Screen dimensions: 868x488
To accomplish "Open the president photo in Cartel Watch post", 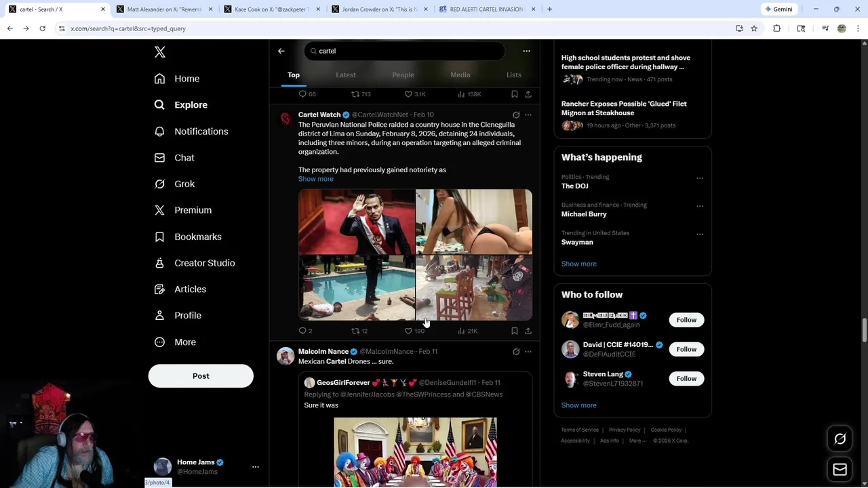I will 357,222.
